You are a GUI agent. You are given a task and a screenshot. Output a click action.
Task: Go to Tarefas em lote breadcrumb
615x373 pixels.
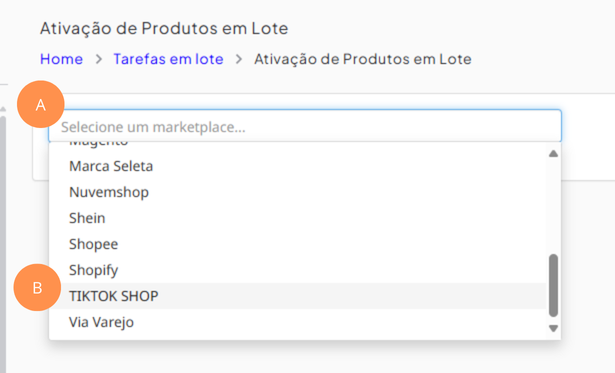(168, 59)
